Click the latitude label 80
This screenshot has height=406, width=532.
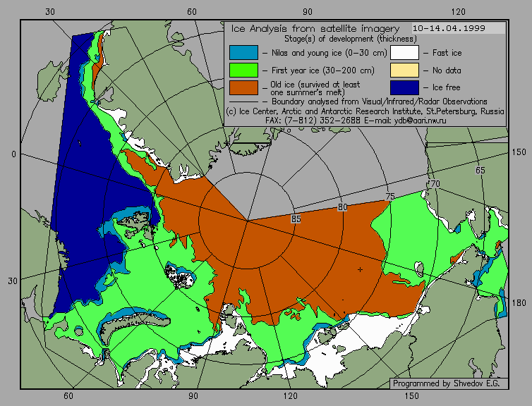(343, 207)
